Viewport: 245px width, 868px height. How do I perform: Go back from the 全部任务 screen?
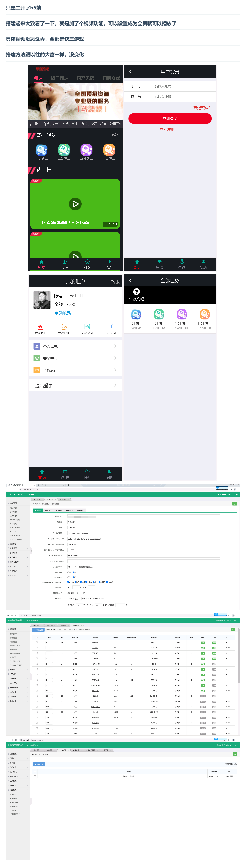[x=131, y=280]
